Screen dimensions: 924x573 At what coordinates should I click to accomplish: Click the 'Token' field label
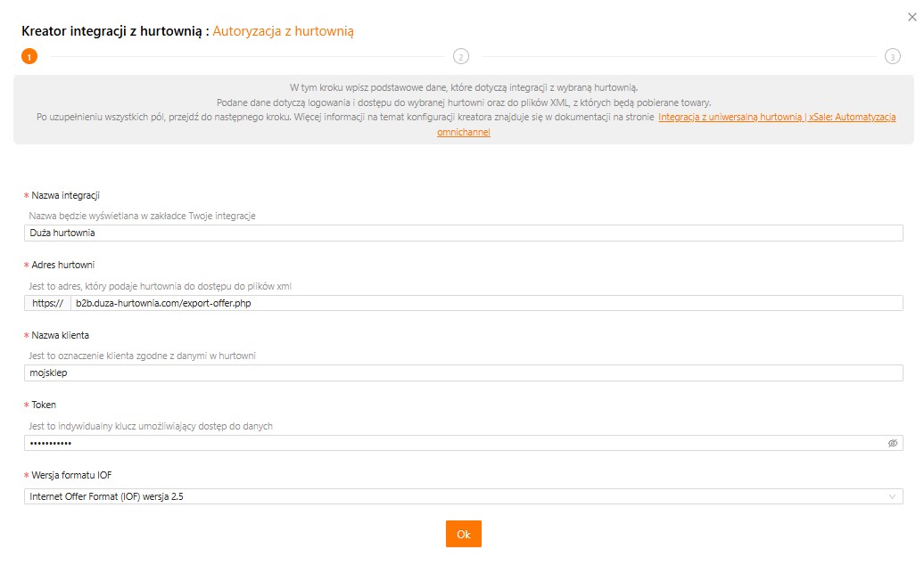[44, 405]
